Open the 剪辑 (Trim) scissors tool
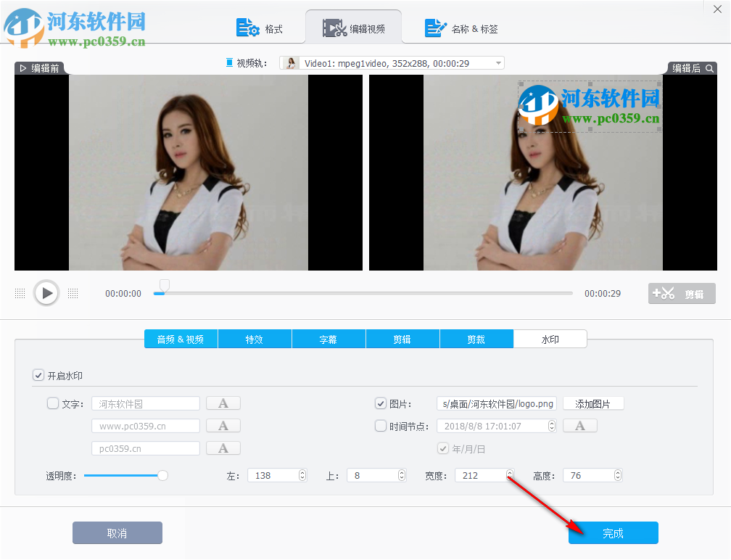The image size is (731, 560). (682, 293)
